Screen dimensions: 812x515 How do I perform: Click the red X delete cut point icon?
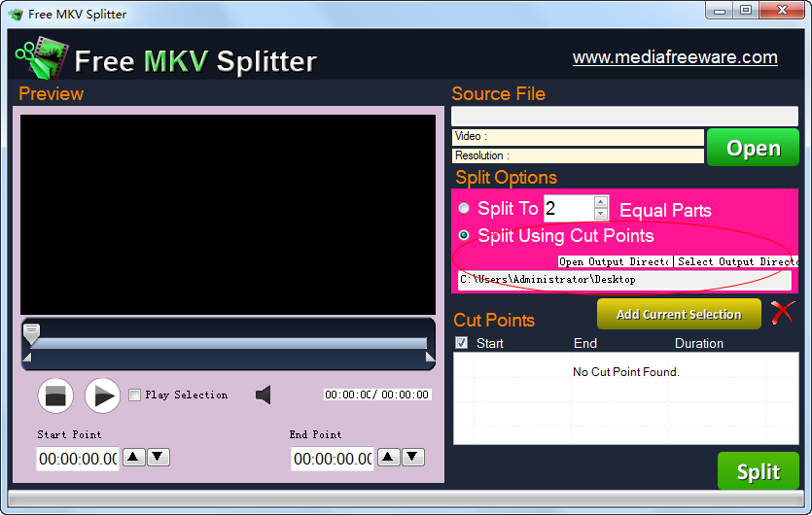point(782,313)
